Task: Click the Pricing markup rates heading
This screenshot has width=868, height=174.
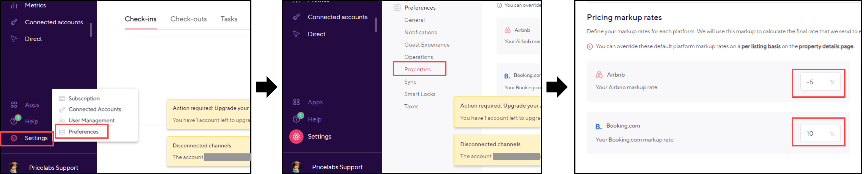Action: [624, 18]
